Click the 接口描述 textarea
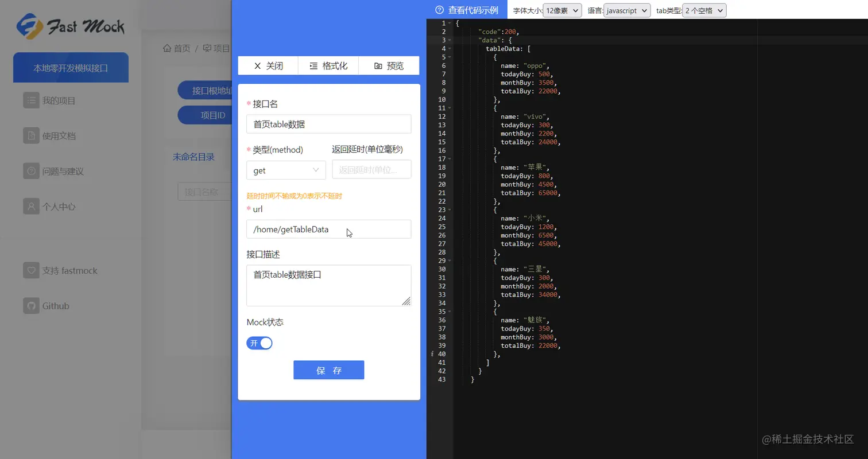This screenshot has height=459, width=868. click(x=329, y=285)
